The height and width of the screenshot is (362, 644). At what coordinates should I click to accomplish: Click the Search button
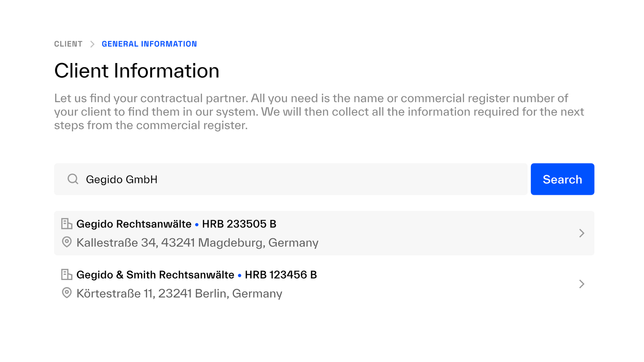562,179
